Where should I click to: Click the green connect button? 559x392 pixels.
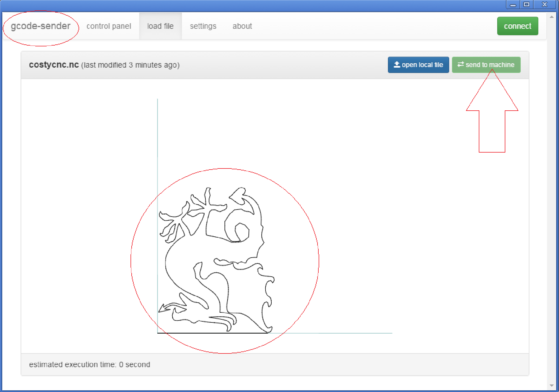tap(518, 26)
